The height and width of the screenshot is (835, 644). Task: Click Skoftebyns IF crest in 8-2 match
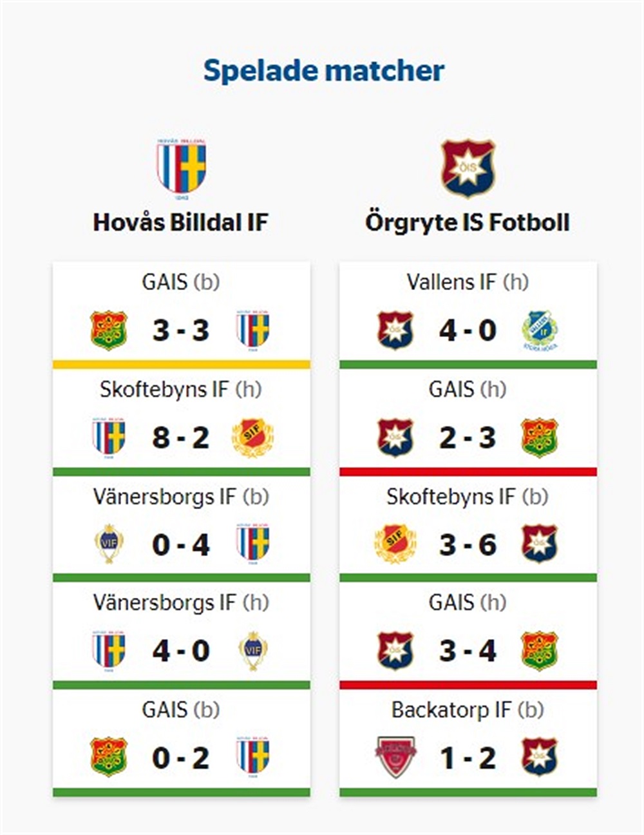[252, 437]
